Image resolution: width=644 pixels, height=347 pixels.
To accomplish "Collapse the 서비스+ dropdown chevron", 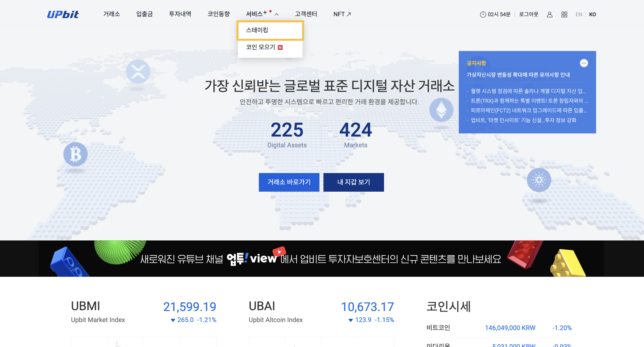I will pyautogui.click(x=276, y=15).
